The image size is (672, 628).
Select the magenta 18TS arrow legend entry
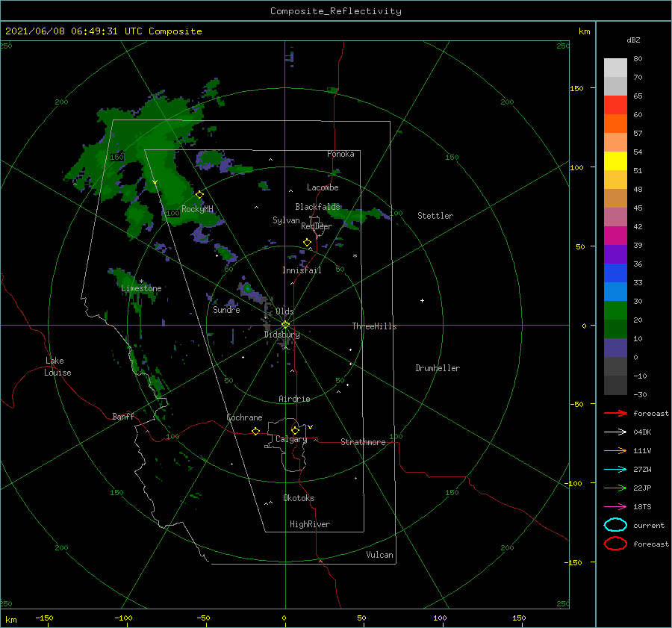615,507
